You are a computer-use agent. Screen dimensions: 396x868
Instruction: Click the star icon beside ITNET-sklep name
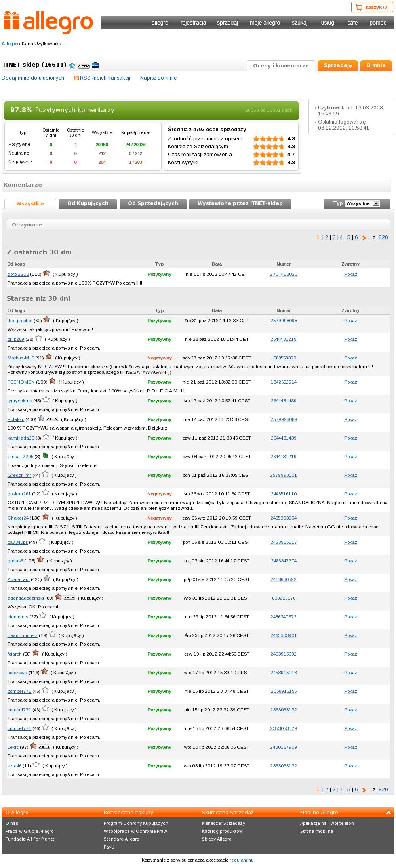pos(72,65)
